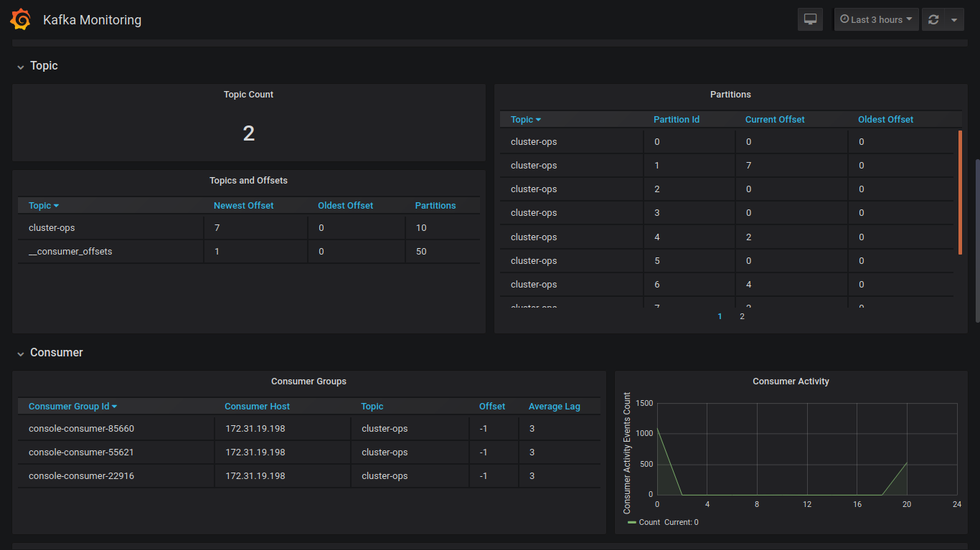Click the cycle view mode monitor icon
Viewport: 980px width, 550px height.
pos(810,19)
